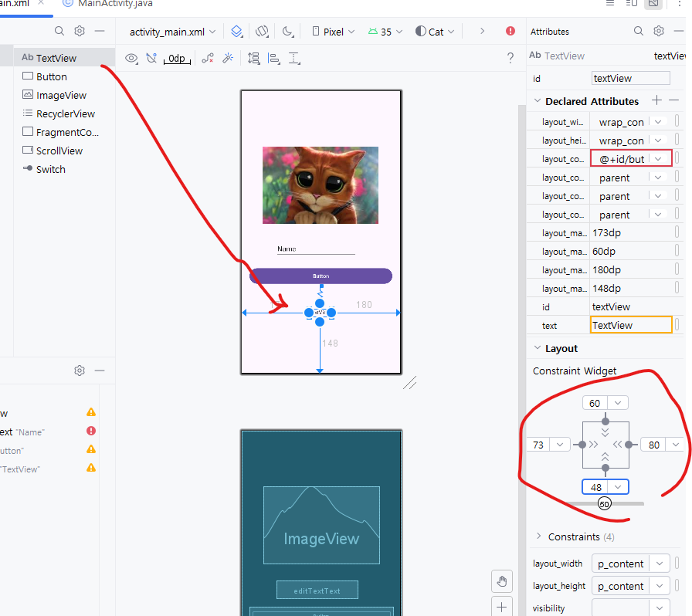This screenshot has width=692, height=616.
Task: Open the Pixel device dropdown
Action: 334,32
